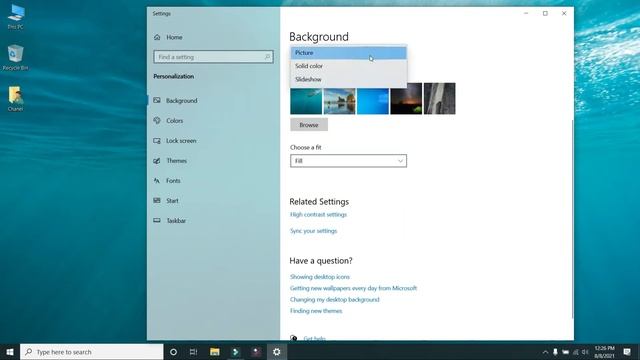Viewport: 640px width, 360px height.
Task: Select the underwater swimmer wallpaper thumbnail
Action: click(x=306, y=101)
